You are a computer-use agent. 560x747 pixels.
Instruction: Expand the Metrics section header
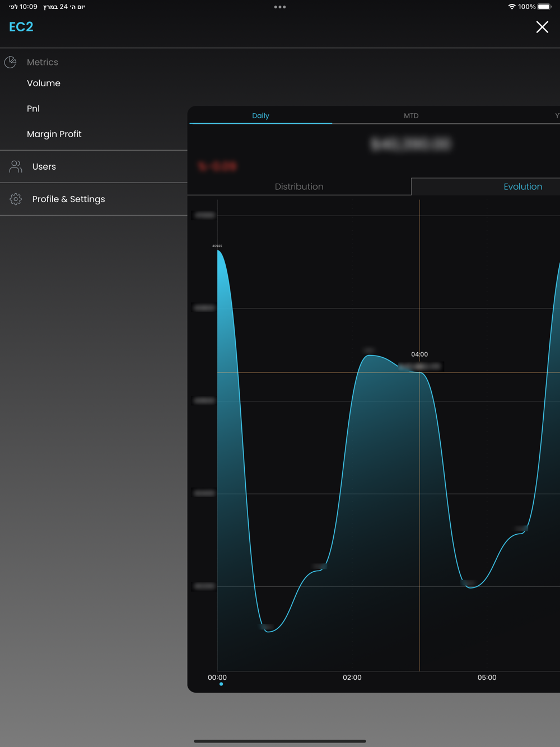pos(43,62)
